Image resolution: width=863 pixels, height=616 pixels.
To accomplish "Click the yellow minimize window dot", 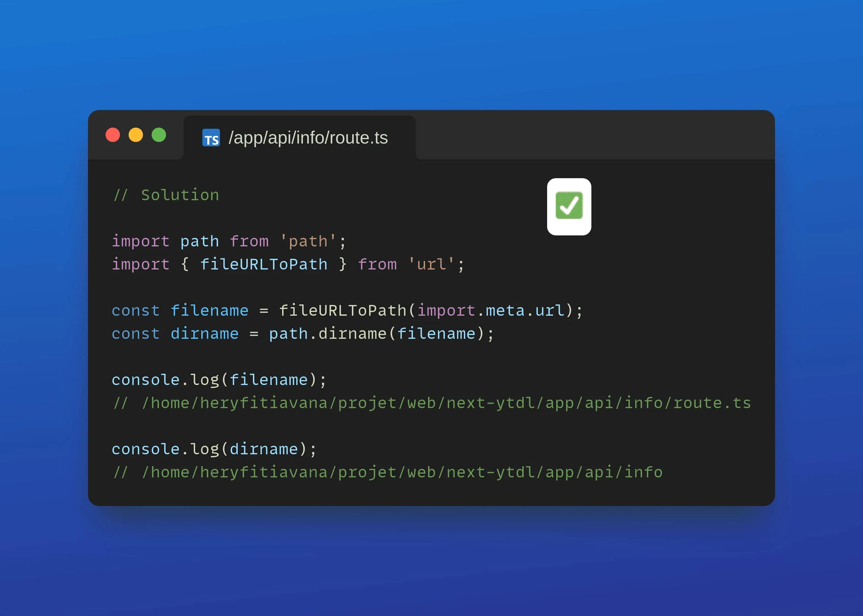I will (x=136, y=135).
